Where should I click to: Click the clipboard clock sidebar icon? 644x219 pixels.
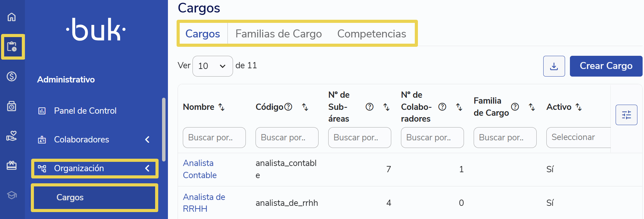[12, 46]
